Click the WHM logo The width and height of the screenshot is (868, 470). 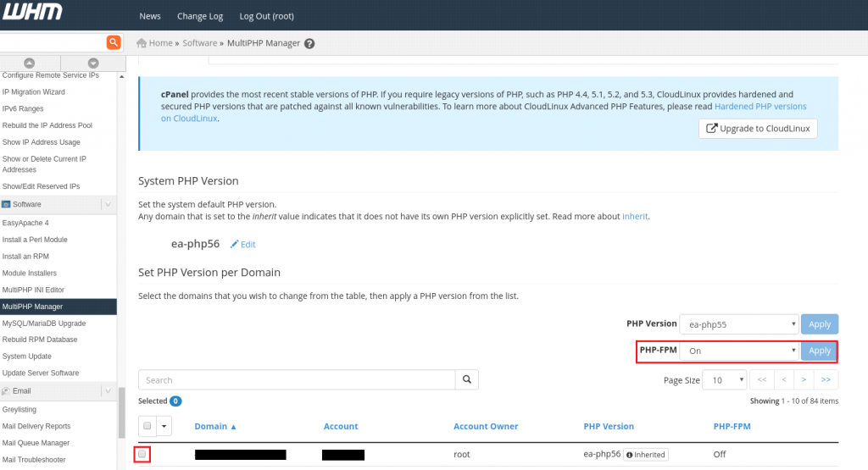[32, 12]
